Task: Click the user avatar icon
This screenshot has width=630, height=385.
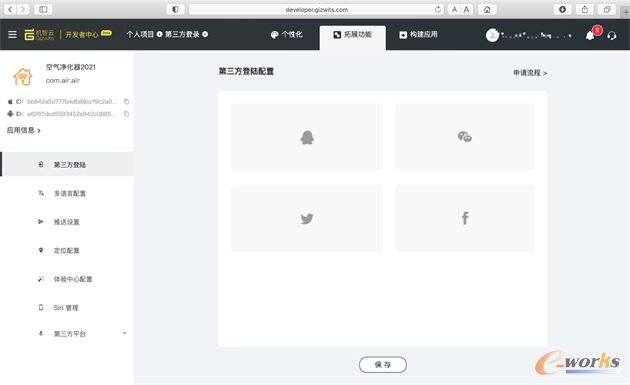Action: [x=492, y=35]
